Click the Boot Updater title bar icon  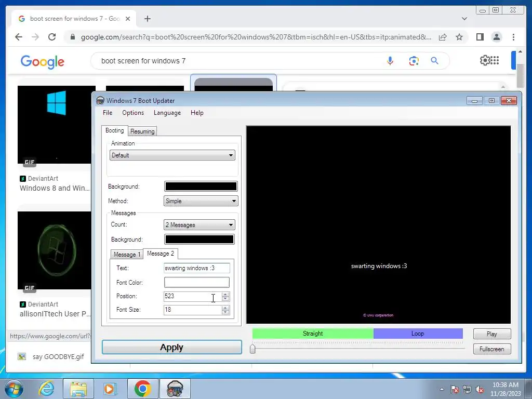(x=100, y=100)
